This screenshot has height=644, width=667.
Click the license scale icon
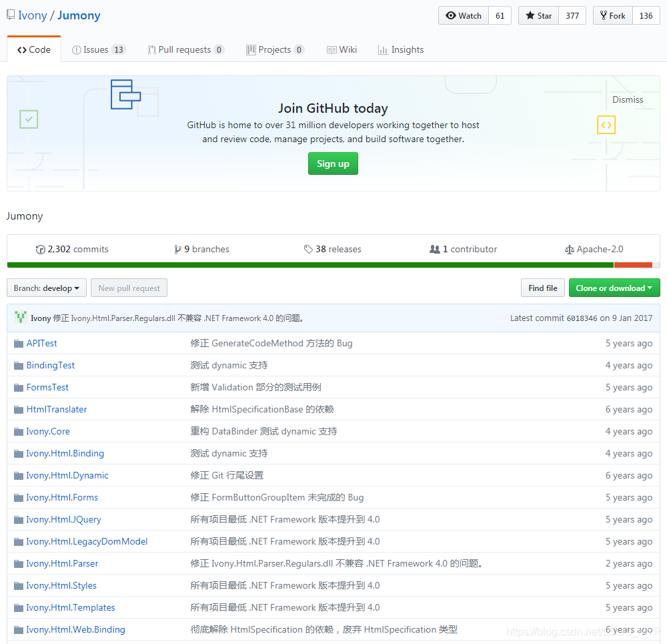(569, 250)
